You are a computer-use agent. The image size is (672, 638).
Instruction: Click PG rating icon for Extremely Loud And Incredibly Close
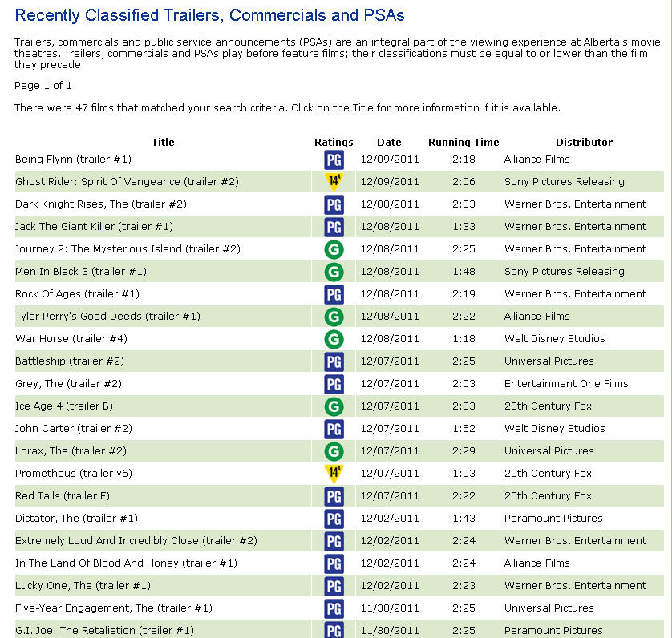click(334, 541)
